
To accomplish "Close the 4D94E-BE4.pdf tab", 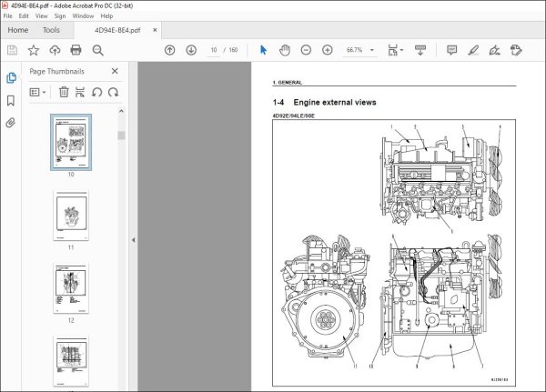I will pos(155,30).
